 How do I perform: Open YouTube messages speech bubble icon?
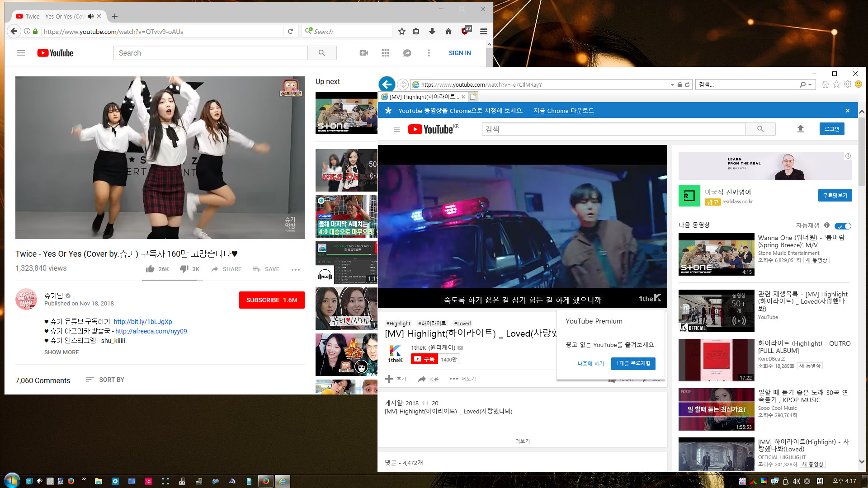click(407, 53)
